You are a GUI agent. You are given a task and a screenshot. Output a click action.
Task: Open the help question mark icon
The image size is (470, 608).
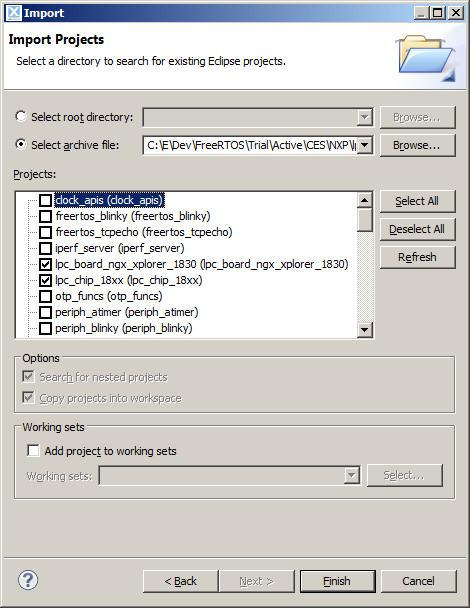(x=28, y=580)
